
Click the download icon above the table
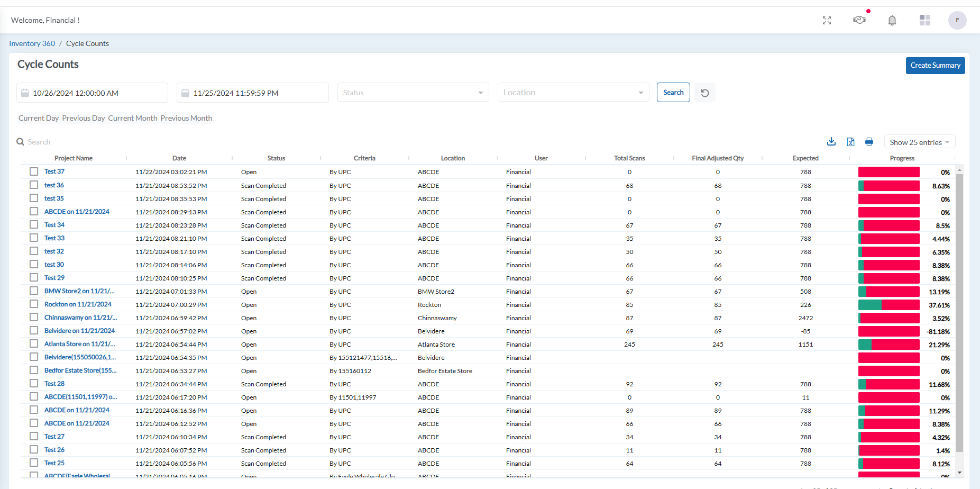pyautogui.click(x=831, y=141)
